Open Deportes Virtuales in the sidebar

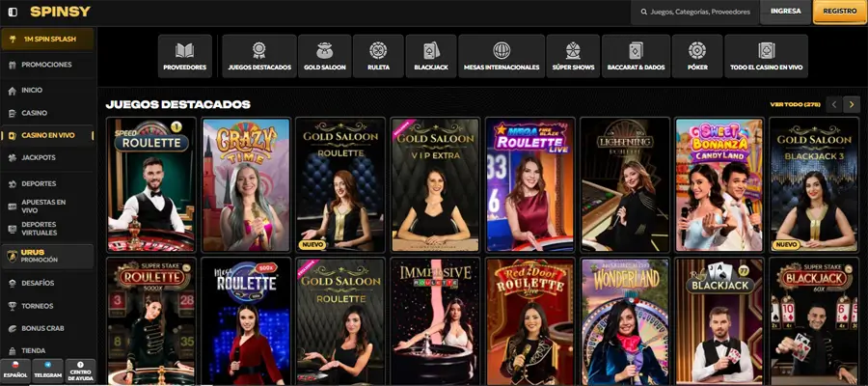coord(47,229)
